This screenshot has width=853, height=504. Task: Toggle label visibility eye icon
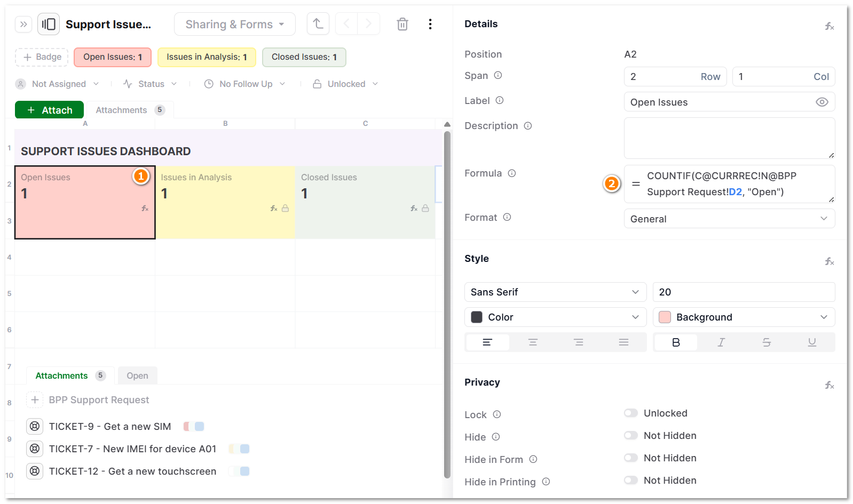point(822,102)
